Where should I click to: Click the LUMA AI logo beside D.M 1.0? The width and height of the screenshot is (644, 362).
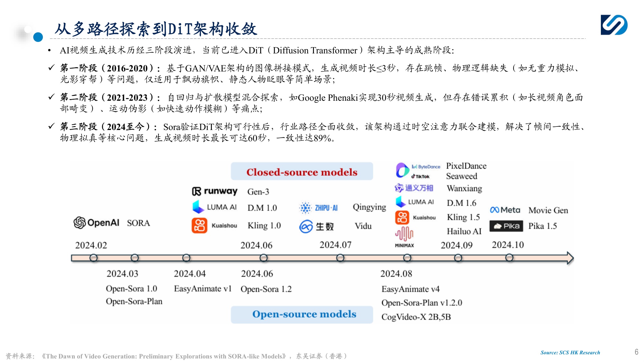click(214, 207)
